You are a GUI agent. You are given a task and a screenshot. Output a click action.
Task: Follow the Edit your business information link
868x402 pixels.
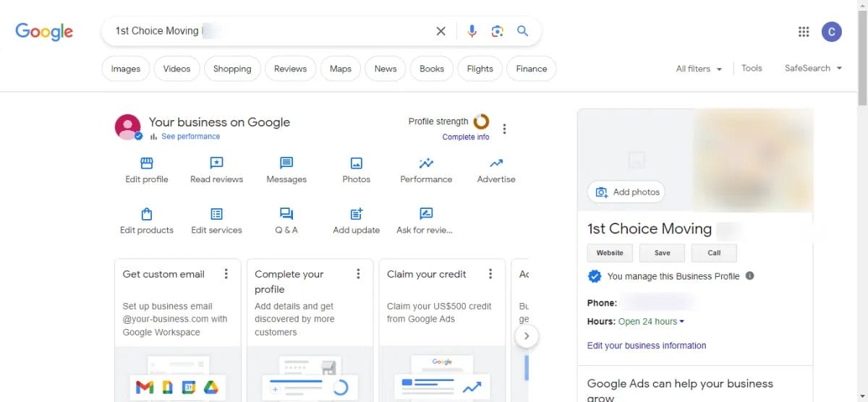tap(647, 346)
